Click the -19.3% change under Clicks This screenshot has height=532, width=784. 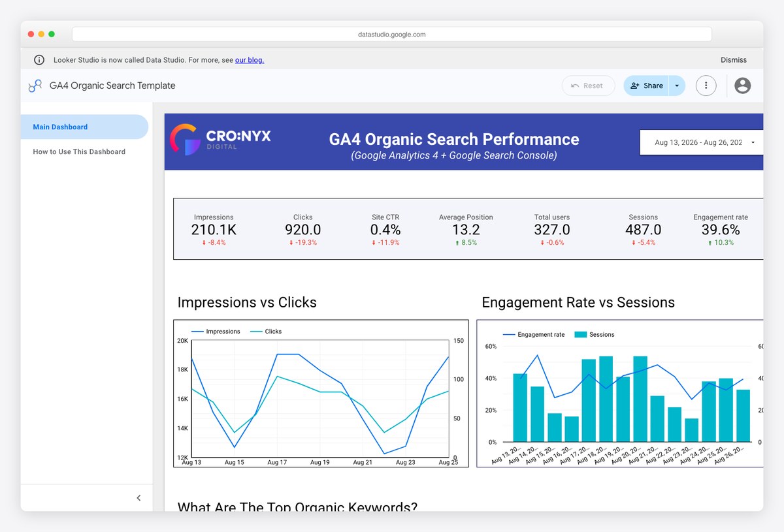(302, 243)
